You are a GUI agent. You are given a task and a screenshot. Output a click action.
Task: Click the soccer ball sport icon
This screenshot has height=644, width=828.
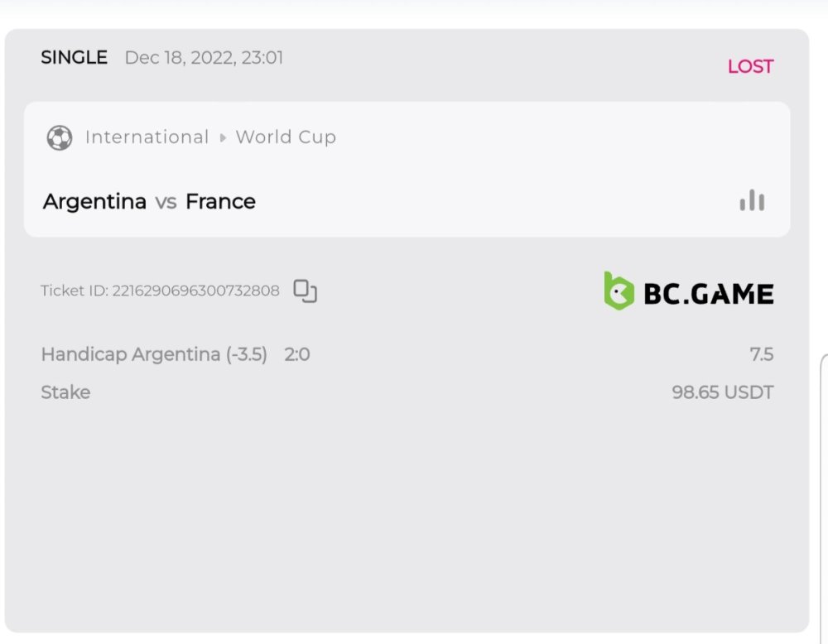60,137
